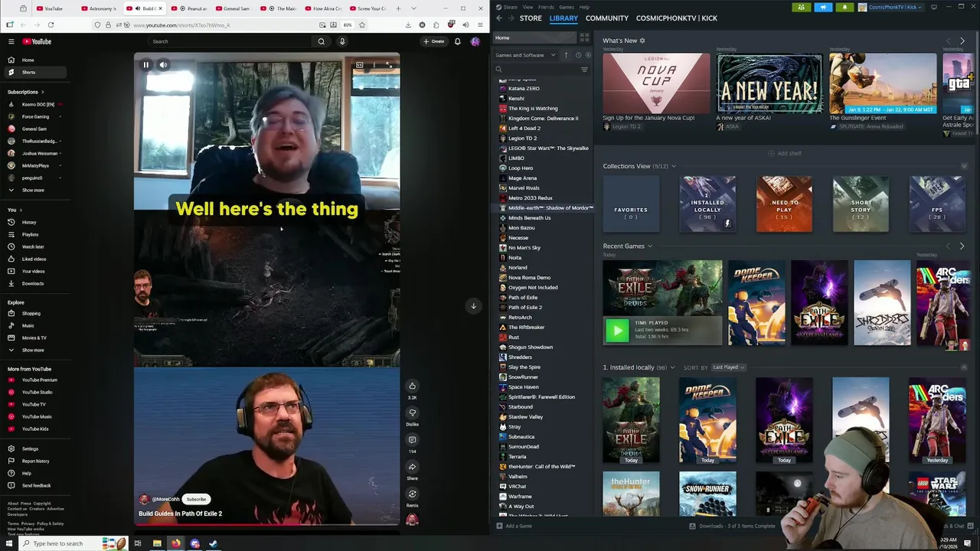Open the browser list all tabs dropdown
The width and height of the screenshot is (980, 551).
click(x=413, y=8)
